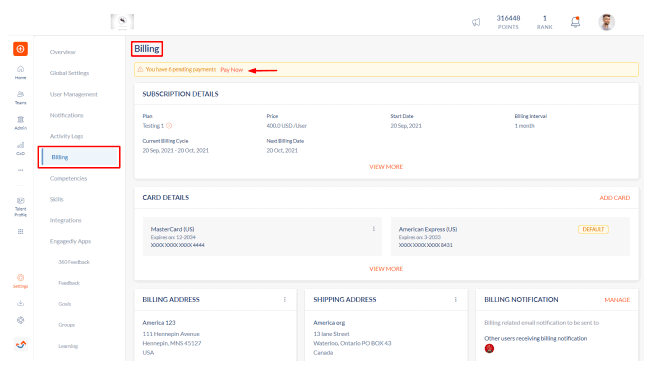Click the download icon in left rail

[x=20, y=303]
